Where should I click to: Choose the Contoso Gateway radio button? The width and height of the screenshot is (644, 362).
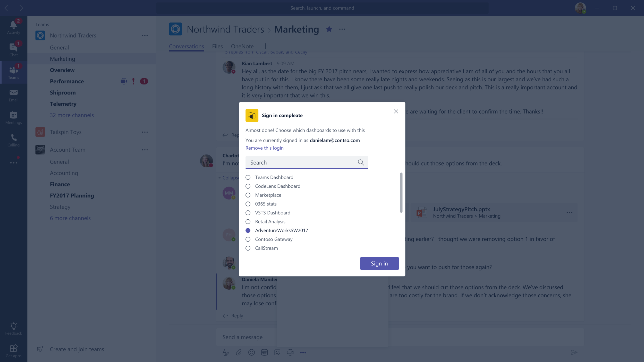click(248, 239)
